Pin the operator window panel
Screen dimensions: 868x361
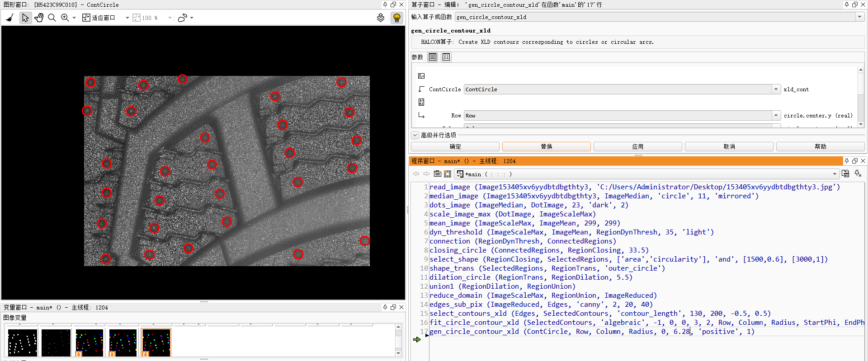pos(847,5)
